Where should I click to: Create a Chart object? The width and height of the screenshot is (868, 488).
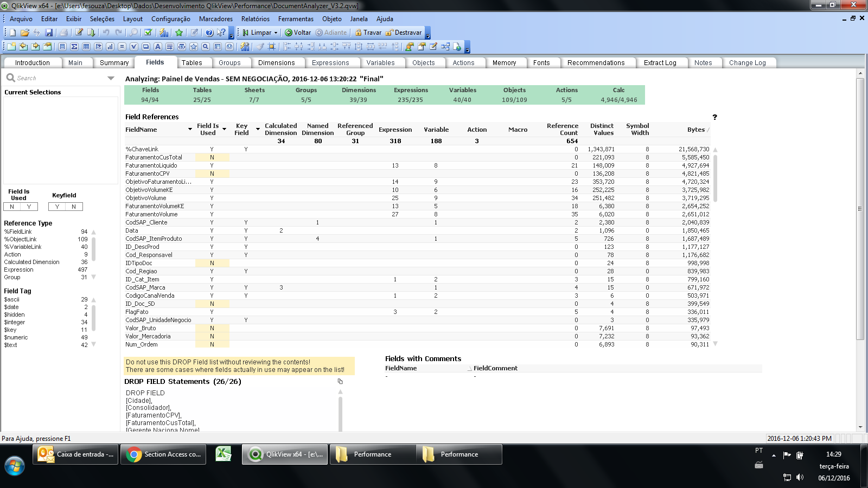tap(110, 47)
